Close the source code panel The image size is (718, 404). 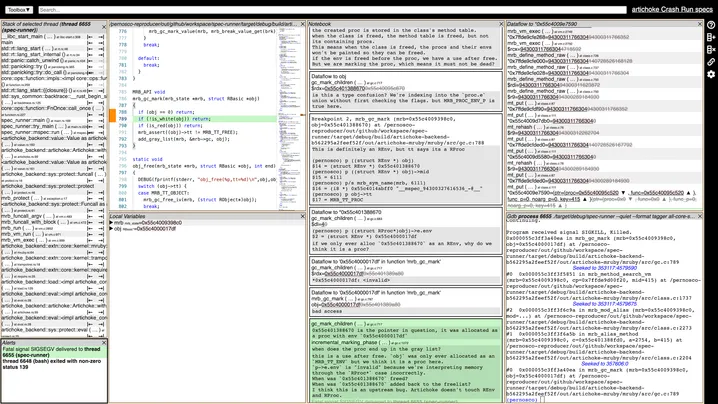tap(302, 24)
